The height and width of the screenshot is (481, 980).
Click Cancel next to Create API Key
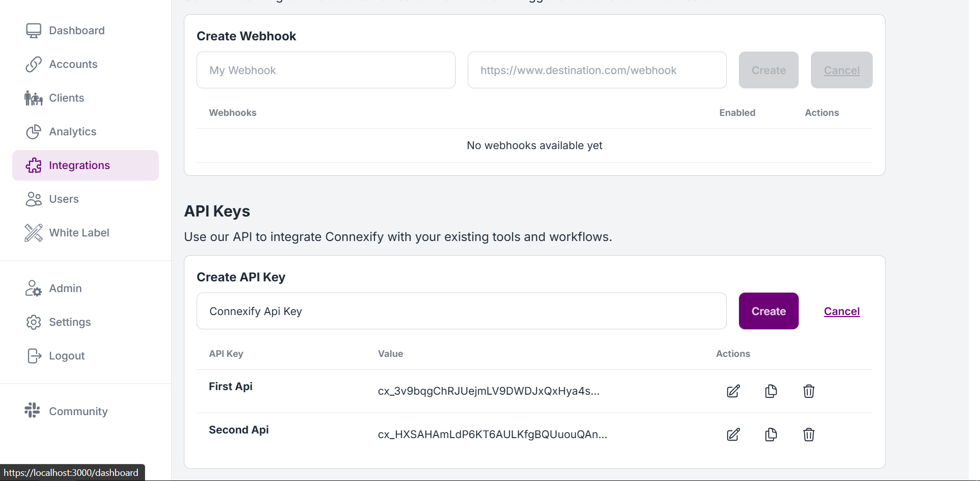tap(841, 311)
